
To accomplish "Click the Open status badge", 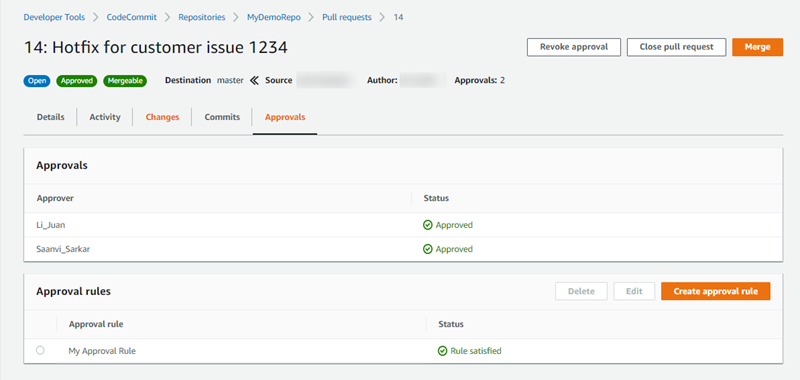I will [37, 81].
